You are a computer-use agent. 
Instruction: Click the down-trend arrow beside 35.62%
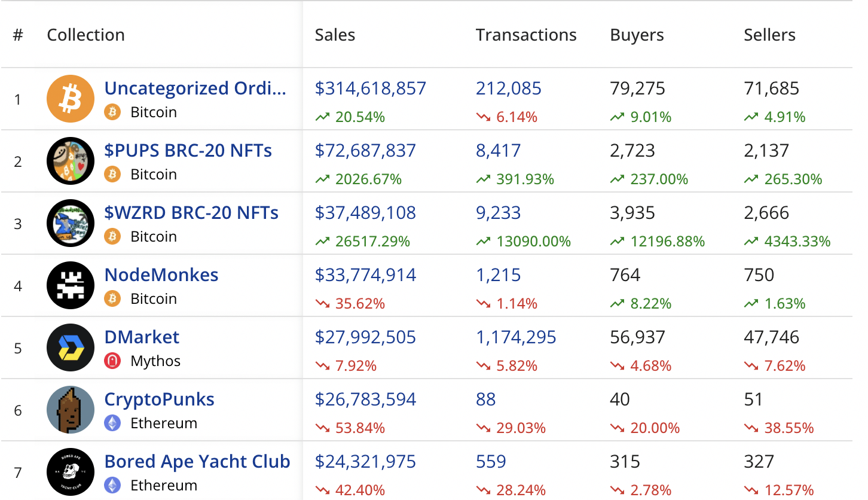coord(323,304)
